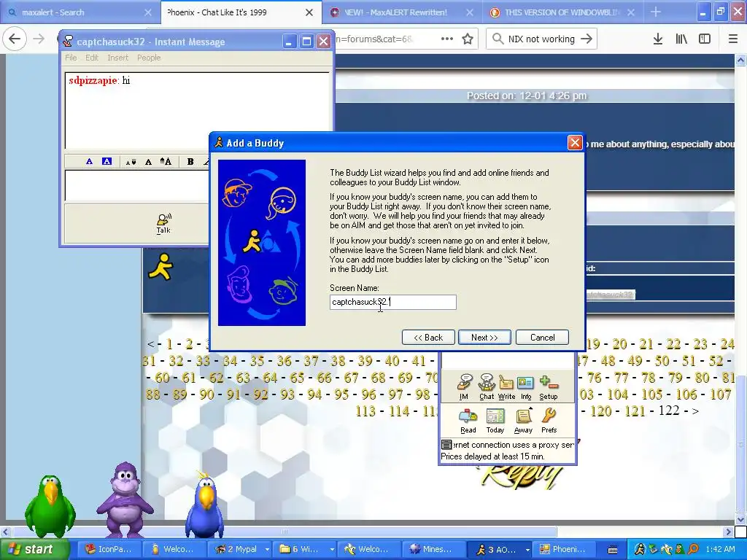This screenshot has width=747, height=560.
Task: Open browser downloads arrow
Action: [658, 39]
